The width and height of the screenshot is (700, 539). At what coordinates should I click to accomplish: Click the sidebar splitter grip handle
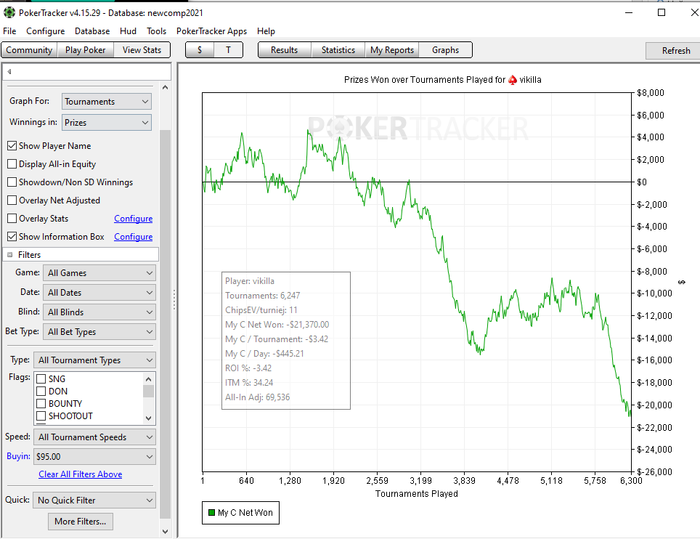pos(174,299)
